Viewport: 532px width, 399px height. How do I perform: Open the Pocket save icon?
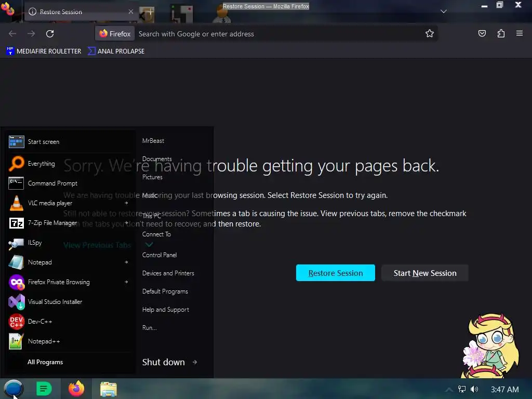[482, 33]
